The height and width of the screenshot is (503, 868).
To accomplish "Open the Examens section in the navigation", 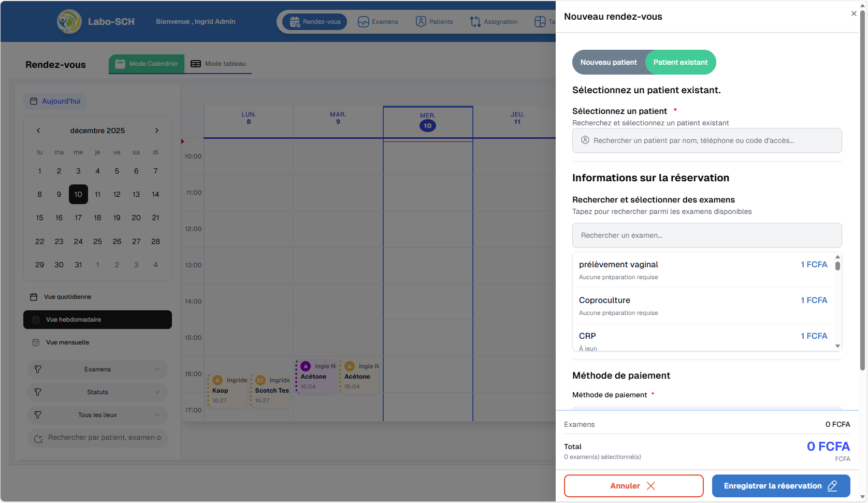I will (x=378, y=21).
